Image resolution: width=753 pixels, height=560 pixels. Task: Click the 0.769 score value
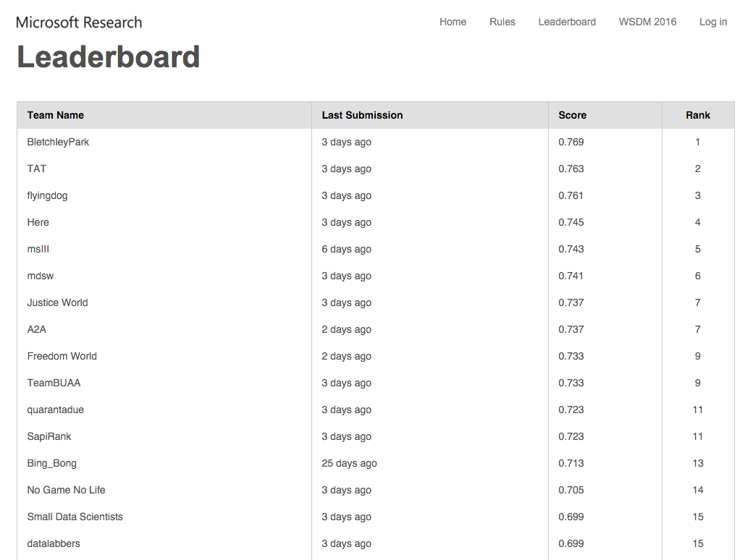pos(571,142)
